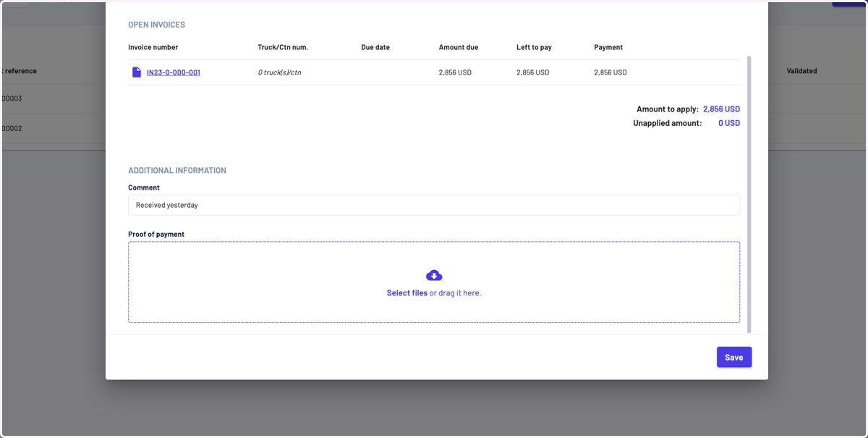Click the Validated column header in background page
Image resolution: width=868 pixels, height=438 pixels.
tap(801, 71)
